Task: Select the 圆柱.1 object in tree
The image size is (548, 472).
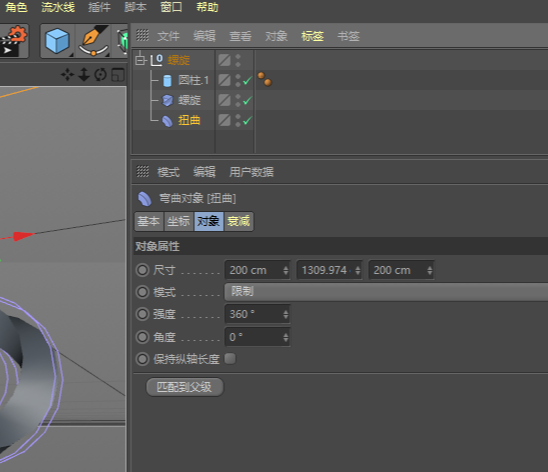Action: (x=193, y=80)
